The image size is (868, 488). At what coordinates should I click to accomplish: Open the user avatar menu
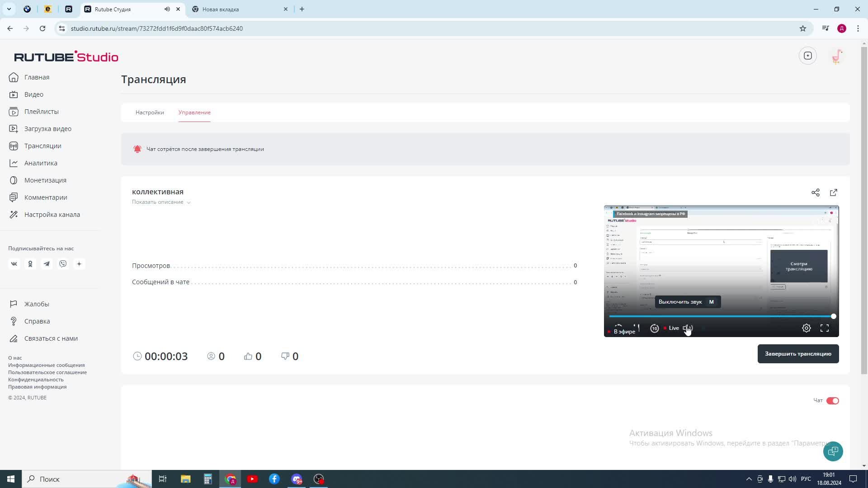836,56
